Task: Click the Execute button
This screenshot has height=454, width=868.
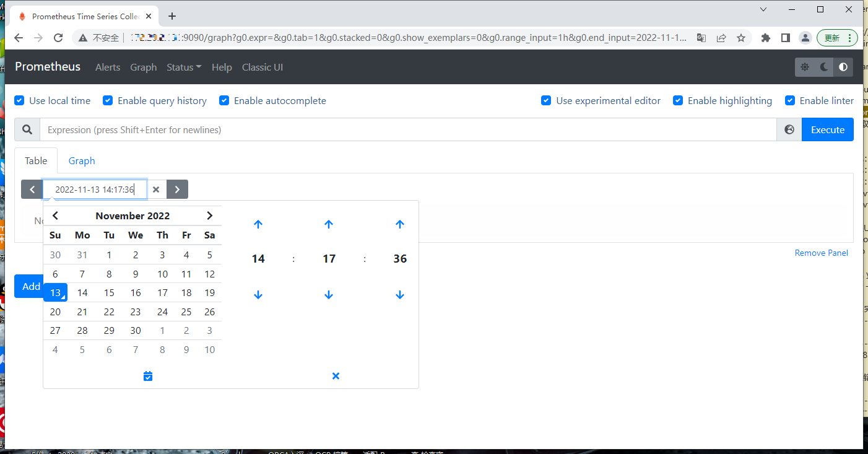Action: [x=828, y=129]
